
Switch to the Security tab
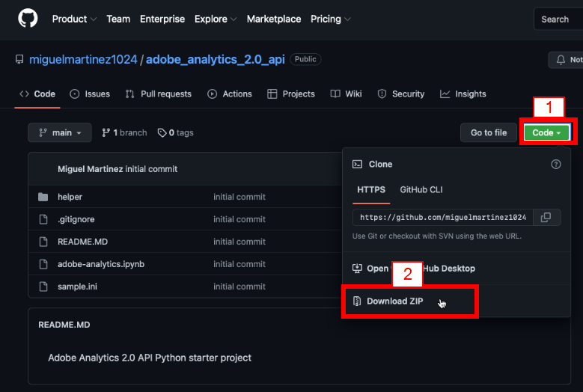click(401, 94)
